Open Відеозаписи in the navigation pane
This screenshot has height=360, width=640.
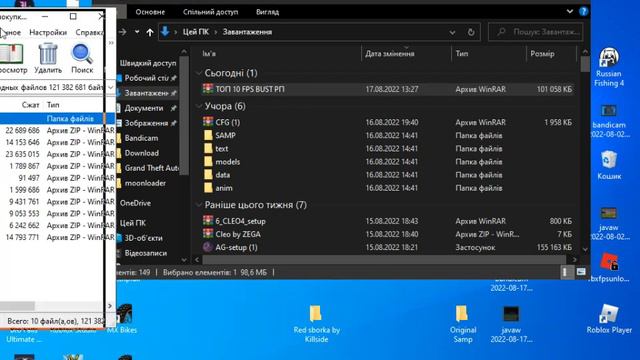[145, 253]
